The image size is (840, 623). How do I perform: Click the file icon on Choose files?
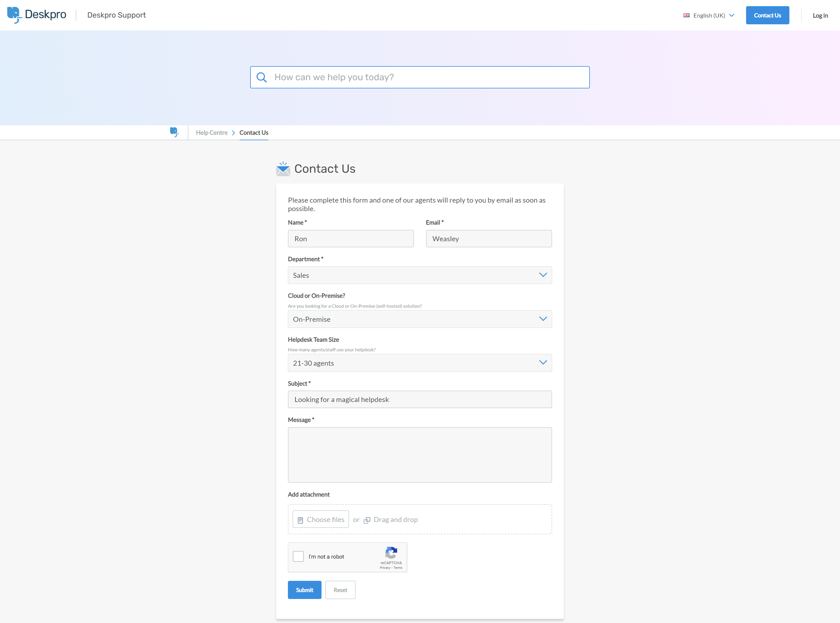pos(300,520)
